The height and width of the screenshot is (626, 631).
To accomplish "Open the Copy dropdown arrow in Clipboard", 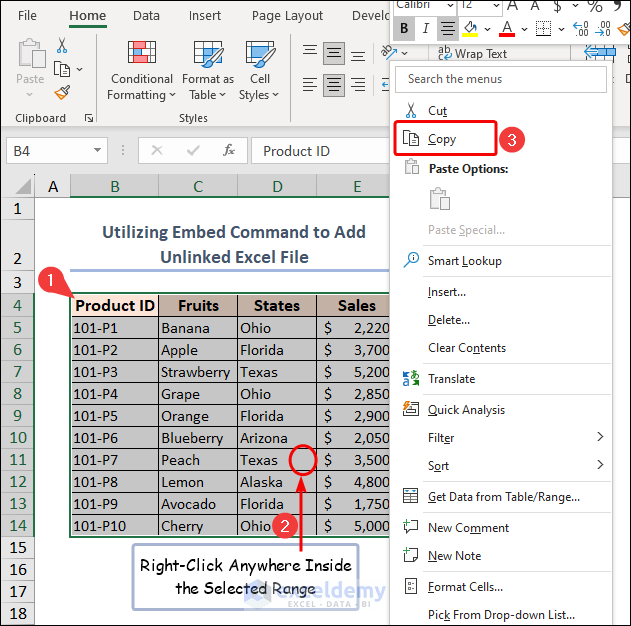I will point(79,70).
